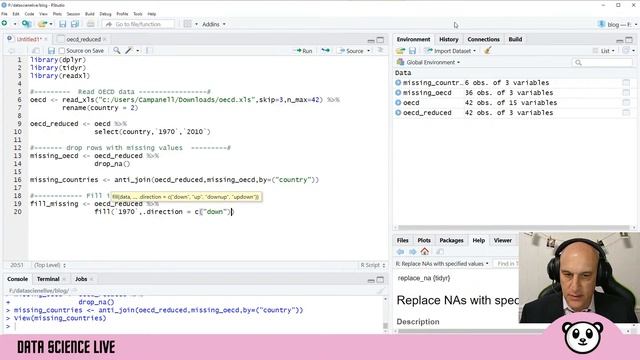Viewport: 640px width, 360px height.
Task: Click the Console input prompt line
Action: click(196, 326)
